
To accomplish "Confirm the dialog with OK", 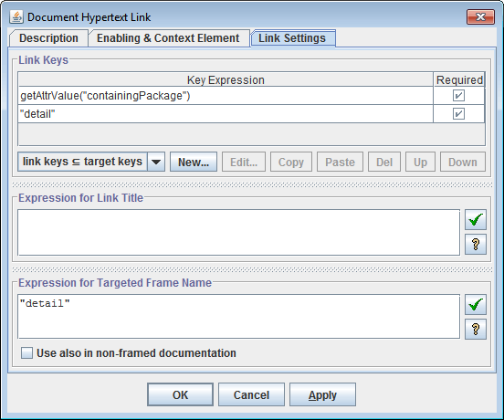I will pyautogui.click(x=180, y=394).
